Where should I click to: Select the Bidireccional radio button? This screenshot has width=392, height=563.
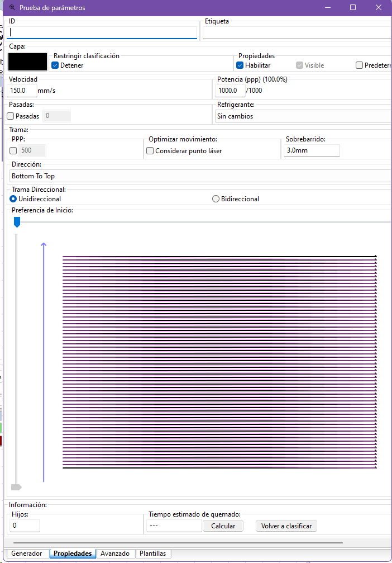216,199
